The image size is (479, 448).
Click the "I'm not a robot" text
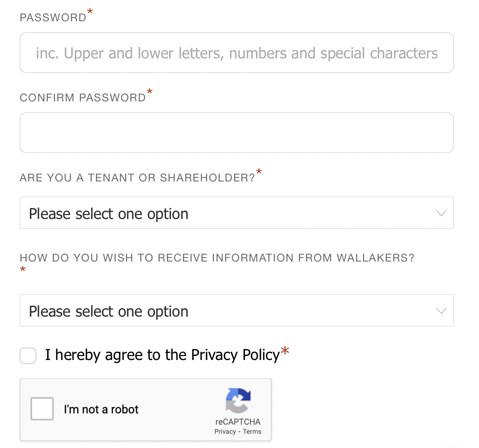pyautogui.click(x=101, y=410)
